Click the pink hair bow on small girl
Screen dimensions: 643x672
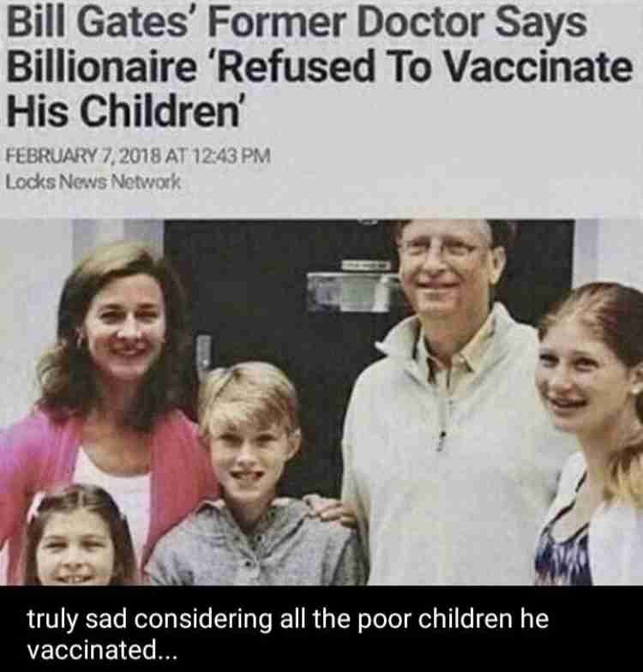pos(36,507)
